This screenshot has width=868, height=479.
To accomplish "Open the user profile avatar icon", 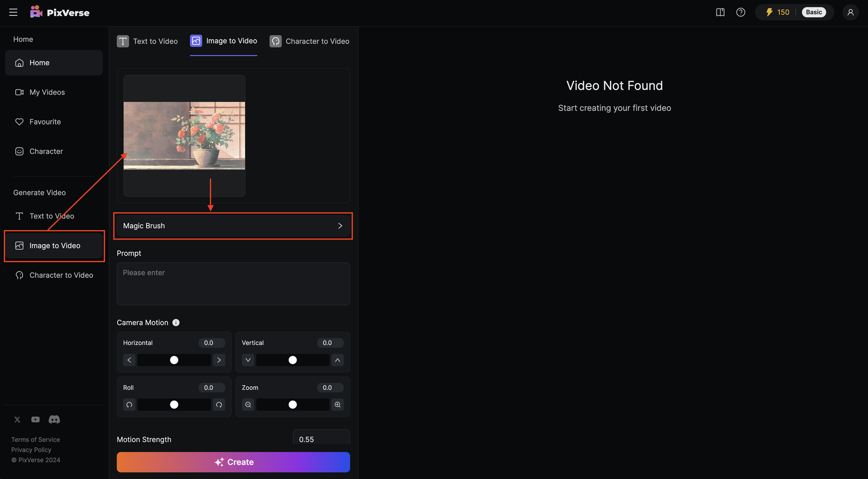I will point(850,12).
